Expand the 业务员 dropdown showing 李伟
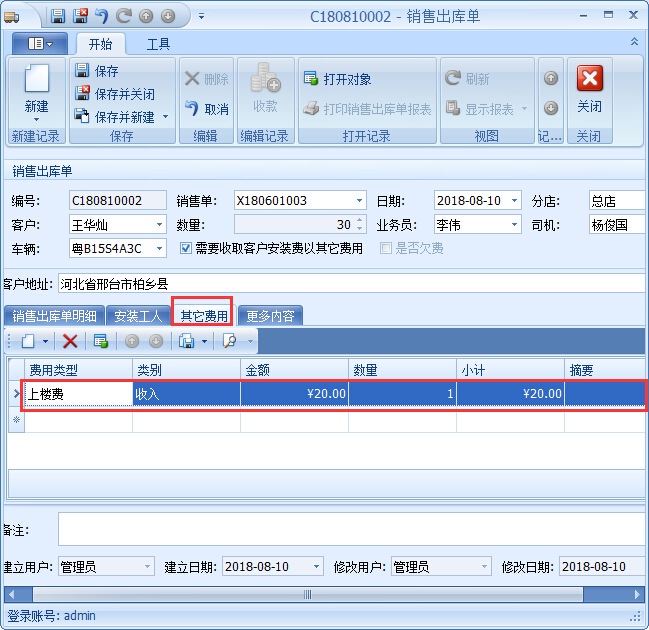The width and height of the screenshot is (649, 630). point(514,225)
